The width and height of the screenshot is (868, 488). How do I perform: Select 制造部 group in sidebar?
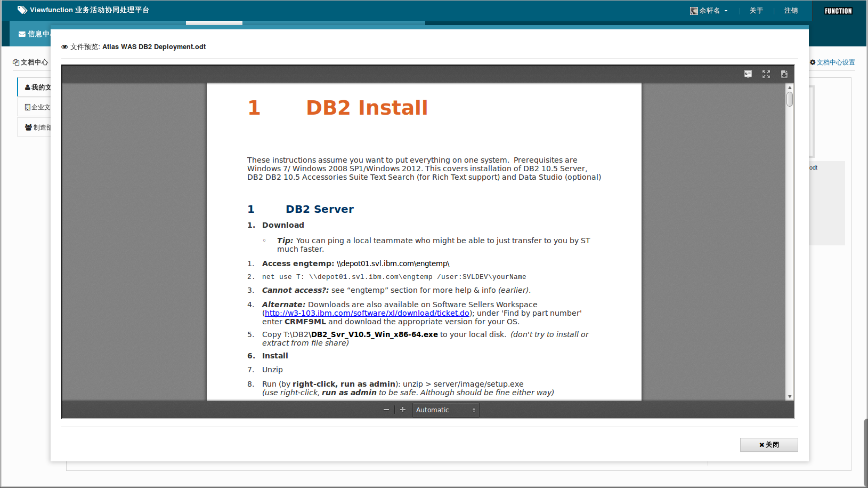tap(35, 127)
